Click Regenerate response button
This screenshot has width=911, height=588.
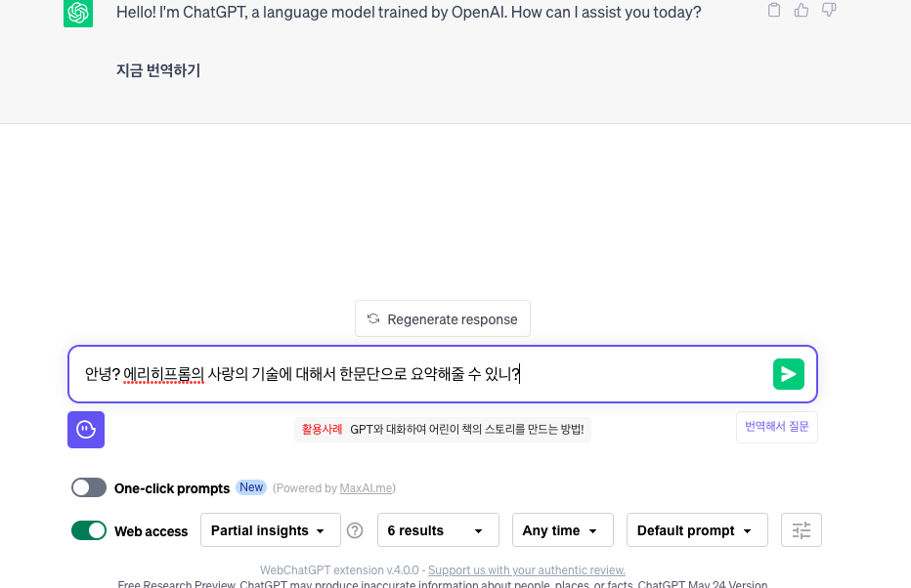point(443,318)
